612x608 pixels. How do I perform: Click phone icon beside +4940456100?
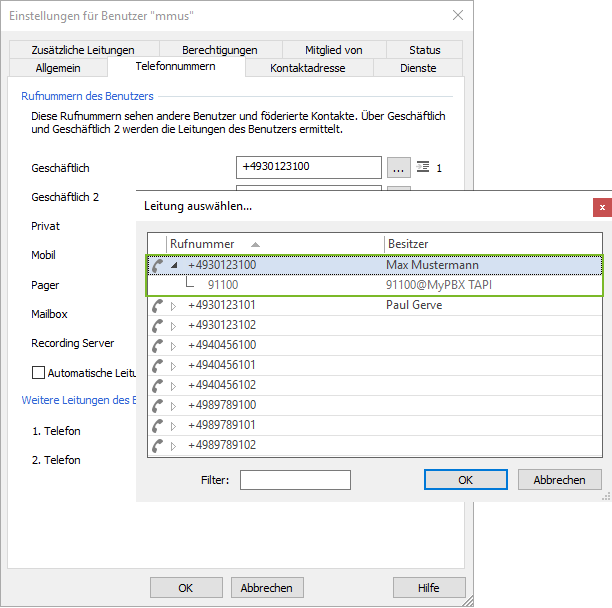click(157, 346)
